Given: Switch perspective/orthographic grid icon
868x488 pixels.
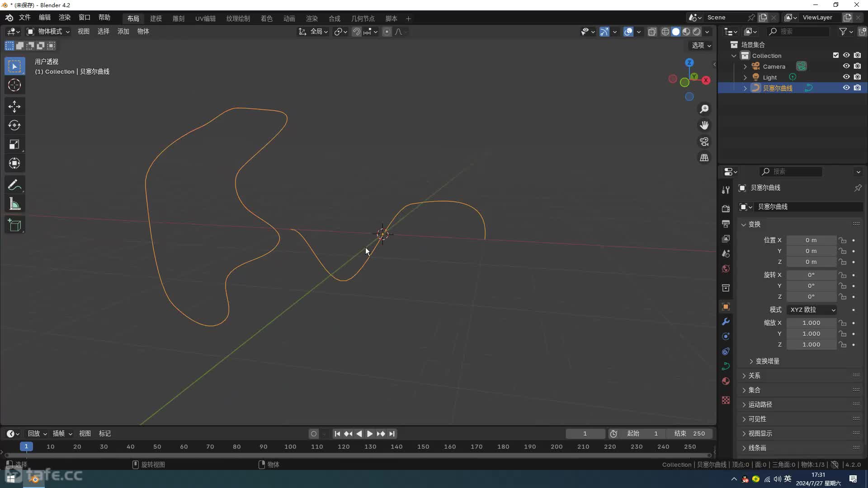Looking at the screenshot, I should pyautogui.click(x=704, y=158).
